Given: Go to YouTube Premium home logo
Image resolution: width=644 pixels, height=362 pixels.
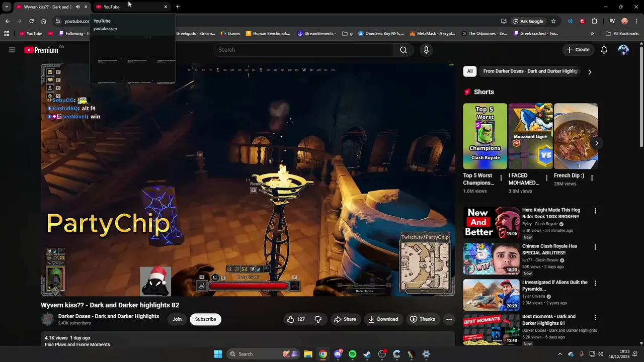Looking at the screenshot, I should tap(41, 50).
